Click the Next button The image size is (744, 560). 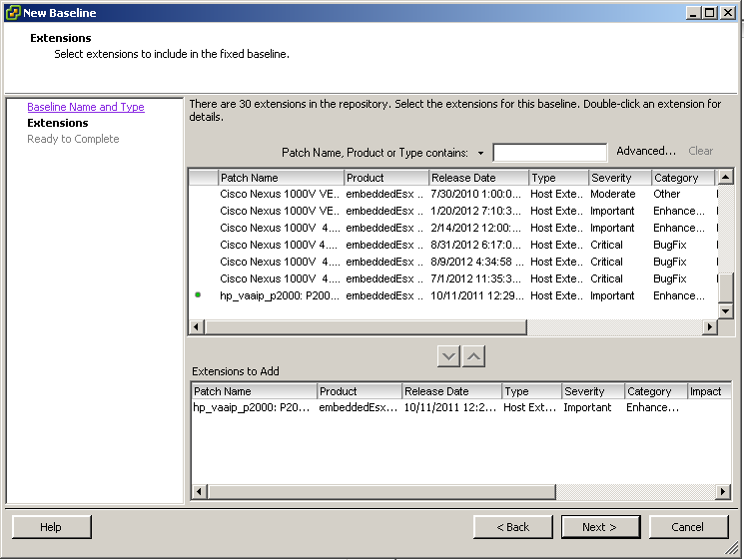click(600, 527)
